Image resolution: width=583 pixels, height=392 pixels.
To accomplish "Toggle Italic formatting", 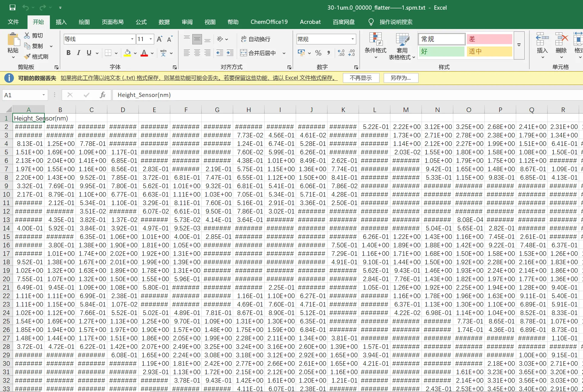I will (79, 53).
